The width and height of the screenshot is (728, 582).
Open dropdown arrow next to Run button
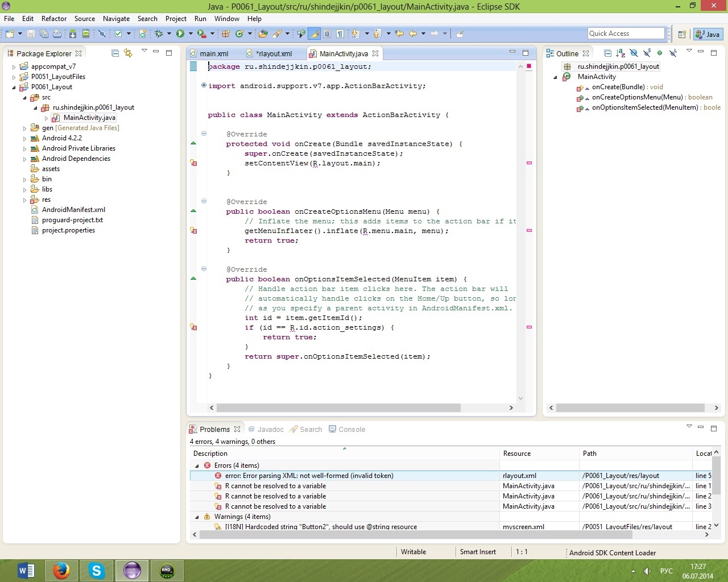click(191, 34)
